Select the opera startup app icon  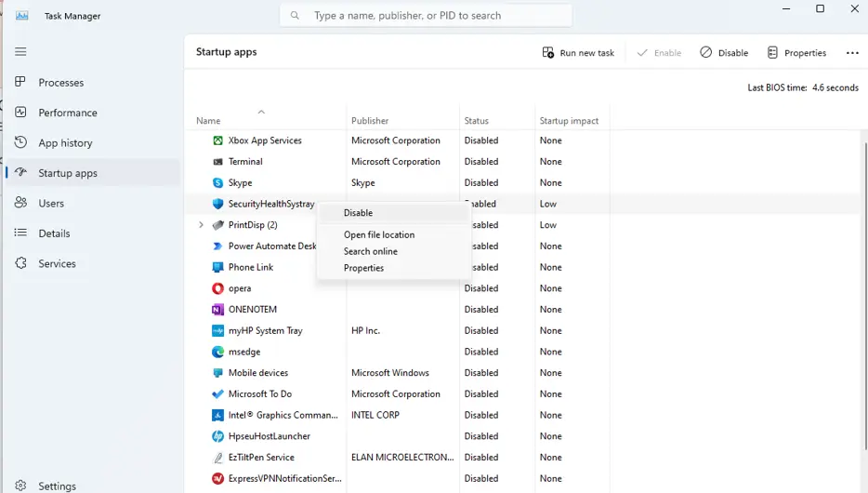click(217, 288)
